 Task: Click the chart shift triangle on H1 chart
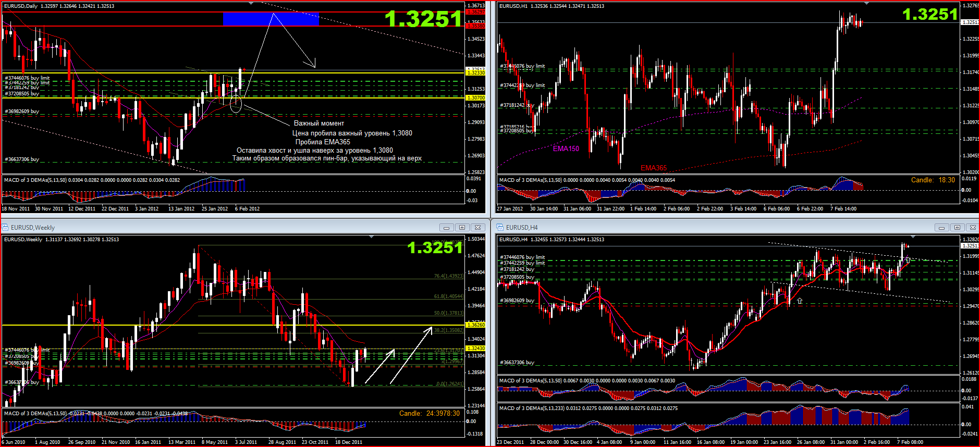tap(866, 4)
